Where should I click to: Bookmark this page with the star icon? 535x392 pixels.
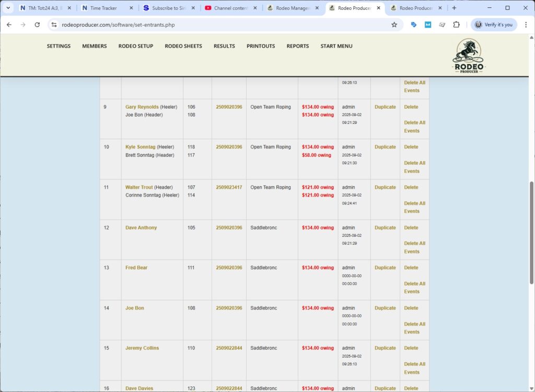click(394, 25)
